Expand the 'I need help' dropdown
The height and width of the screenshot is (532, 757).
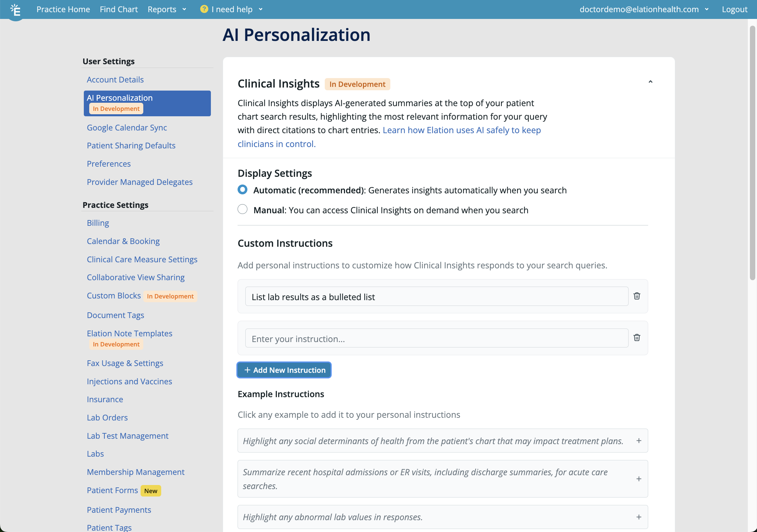point(236,9)
